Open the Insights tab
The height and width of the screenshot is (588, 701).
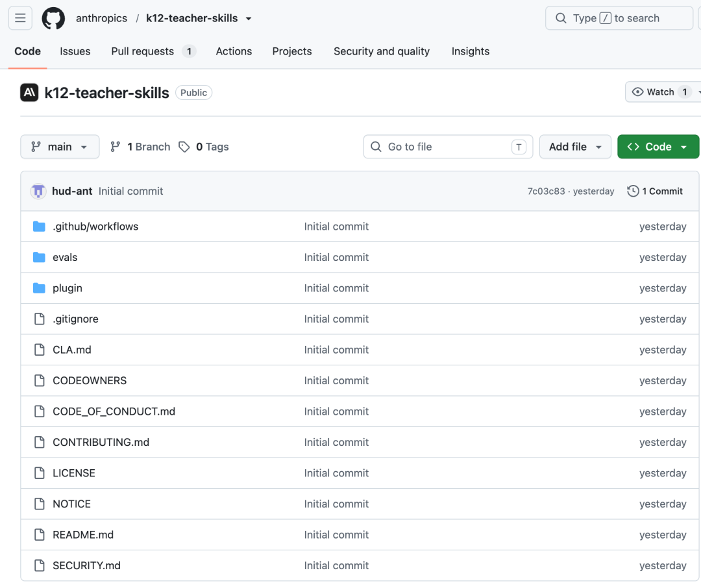471,51
